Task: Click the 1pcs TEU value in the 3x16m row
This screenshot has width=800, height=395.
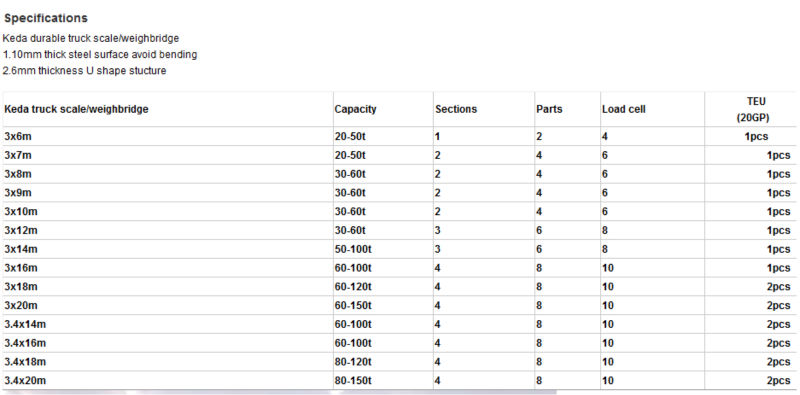Action: (x=779, y=268)
